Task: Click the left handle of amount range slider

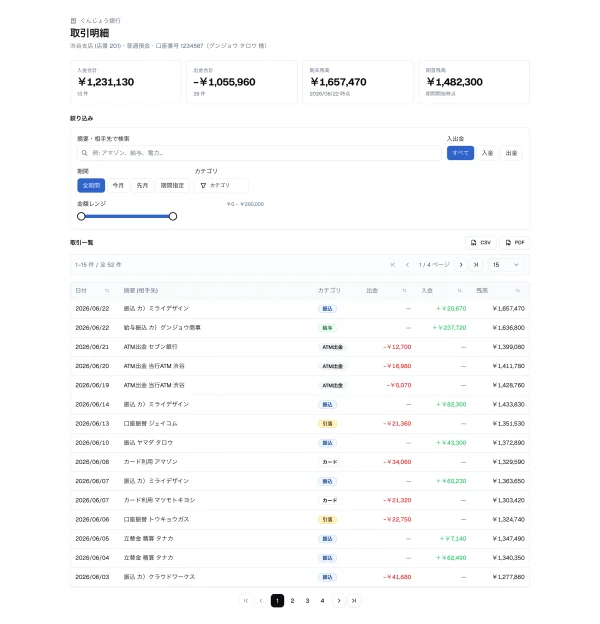Action: (81, 216)
